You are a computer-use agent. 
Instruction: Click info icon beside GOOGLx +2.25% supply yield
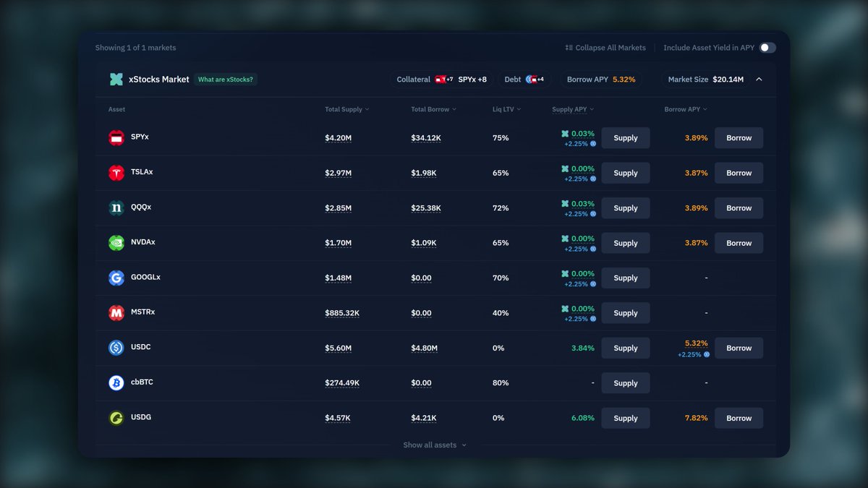[593, 284]
